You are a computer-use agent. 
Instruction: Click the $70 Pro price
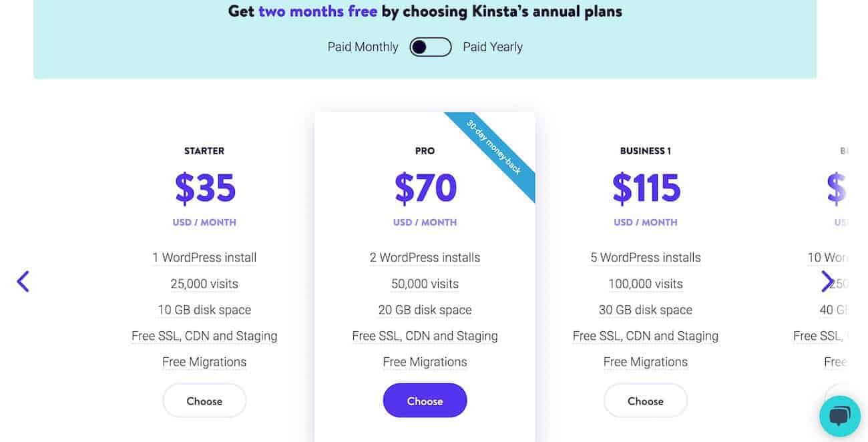click(425, 188)
